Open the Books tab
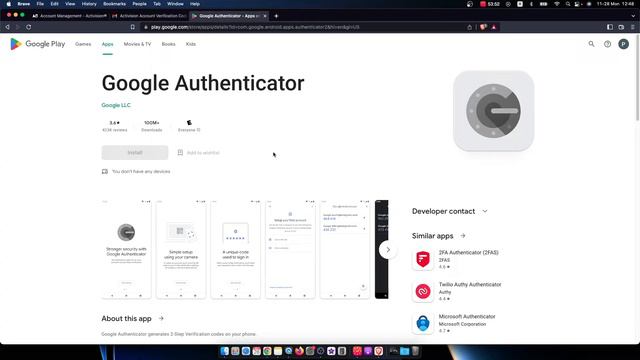This screenshot has width=640, height=360. click(168, 44)
